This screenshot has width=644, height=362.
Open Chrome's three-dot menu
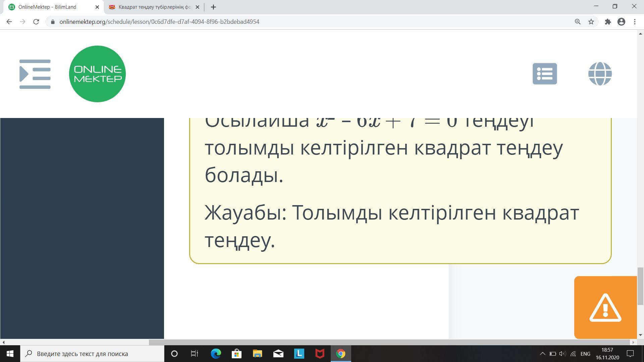(635, 22)
